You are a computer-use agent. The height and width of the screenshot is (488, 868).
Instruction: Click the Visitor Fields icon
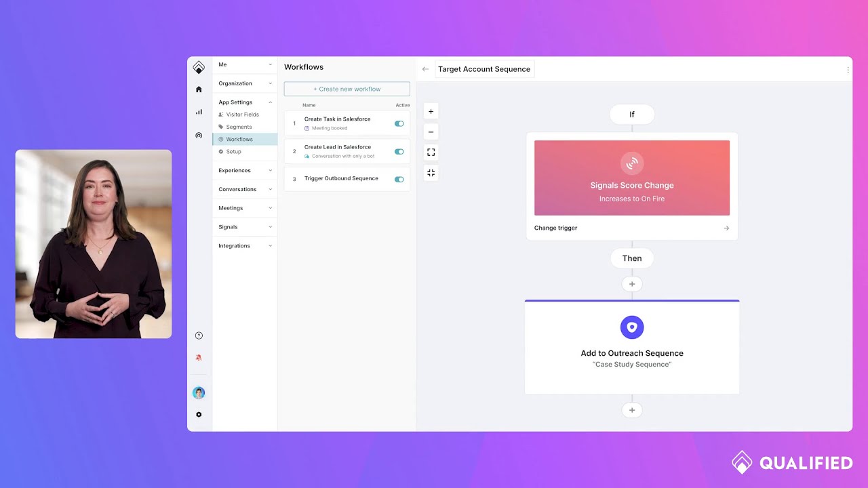[221, 115]
